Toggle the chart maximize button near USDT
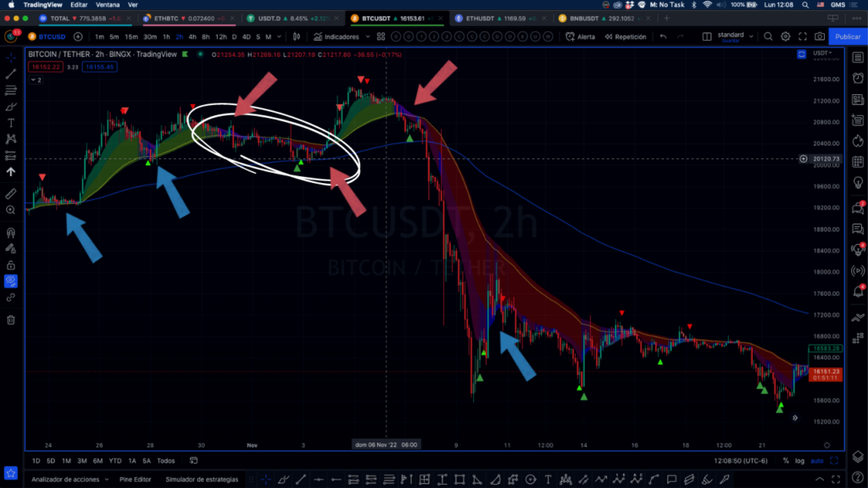The image size is (868, 488). (802, 53)
